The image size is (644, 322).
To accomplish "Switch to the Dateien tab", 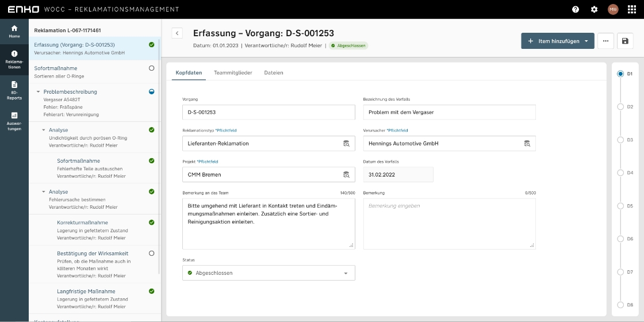I will (x=274, y=72).
